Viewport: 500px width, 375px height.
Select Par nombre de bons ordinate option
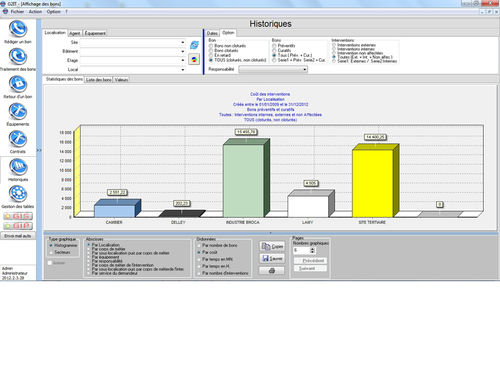tap(199, 245)
